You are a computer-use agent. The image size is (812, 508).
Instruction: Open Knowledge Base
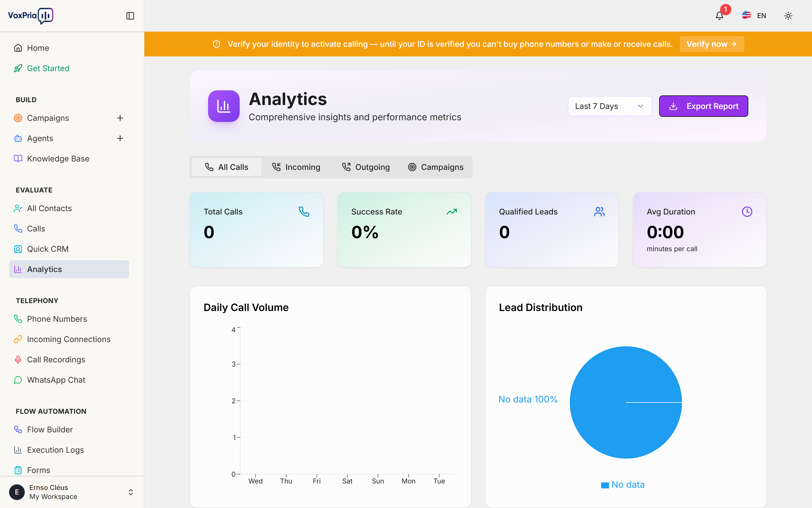click(x=69, y=159)
